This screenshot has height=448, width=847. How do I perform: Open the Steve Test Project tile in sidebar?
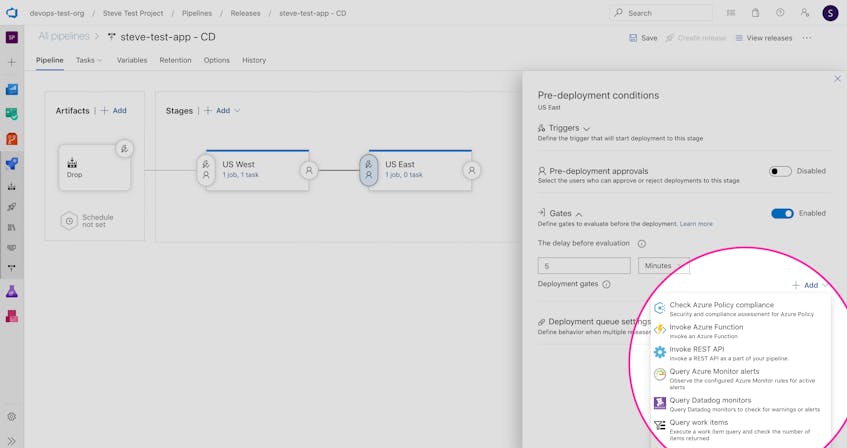pos(11,37)
